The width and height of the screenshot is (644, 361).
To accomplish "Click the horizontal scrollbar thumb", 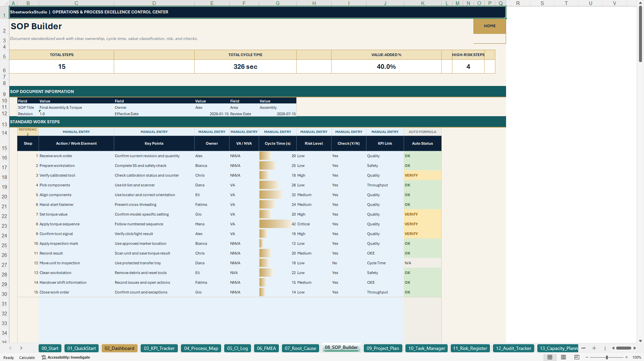I will tap(624, 348).
